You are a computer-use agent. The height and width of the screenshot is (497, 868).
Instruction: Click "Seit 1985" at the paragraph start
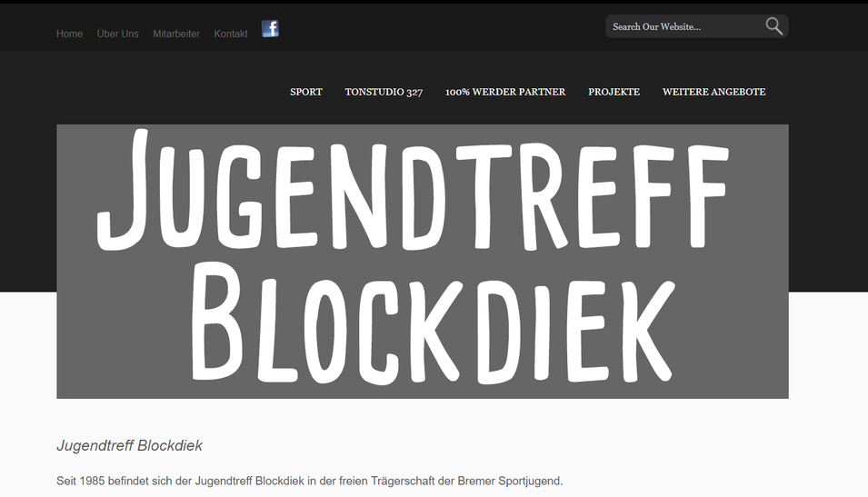click(x=80, y=481)
